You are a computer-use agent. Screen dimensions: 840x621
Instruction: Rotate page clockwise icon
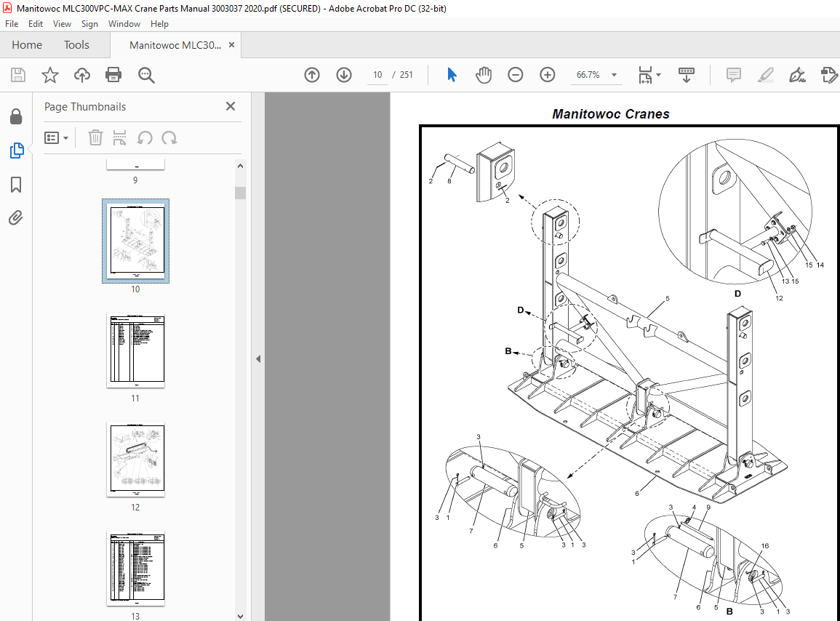click(x=169, y=137)
